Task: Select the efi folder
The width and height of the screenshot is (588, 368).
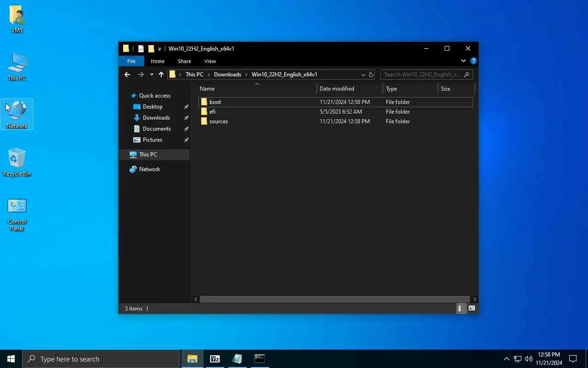Action: tap(336, 112)
